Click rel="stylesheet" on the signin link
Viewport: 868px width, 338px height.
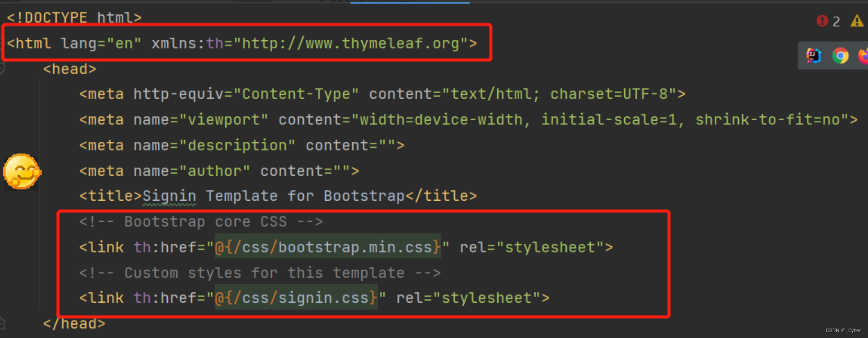pos(469,298)
